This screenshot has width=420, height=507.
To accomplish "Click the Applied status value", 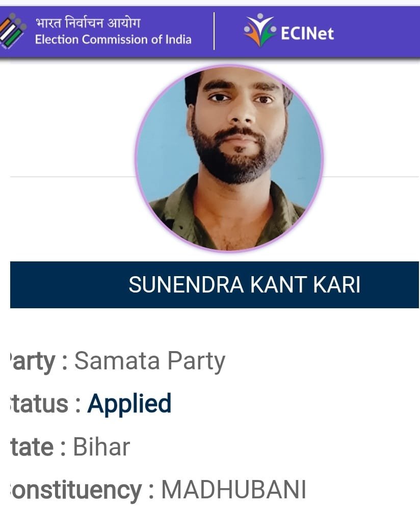I will pos(129,404).
